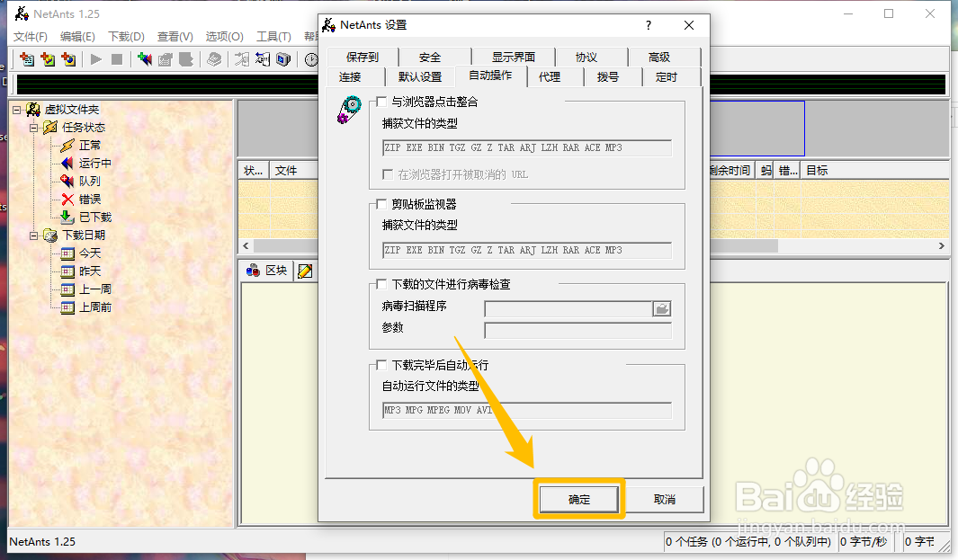Select 已下载 tree item
958x560 pixels.
coord(95,217)
